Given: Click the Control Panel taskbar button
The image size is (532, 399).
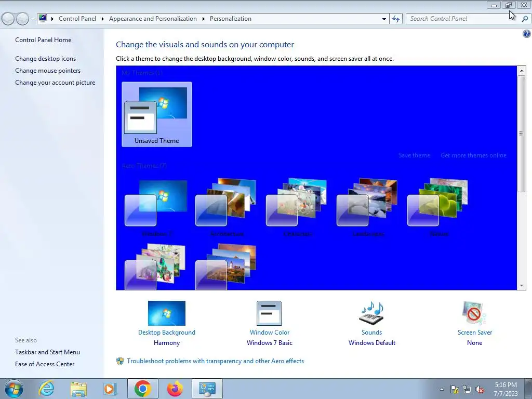Looking at the screenshot, I should 207,389.
